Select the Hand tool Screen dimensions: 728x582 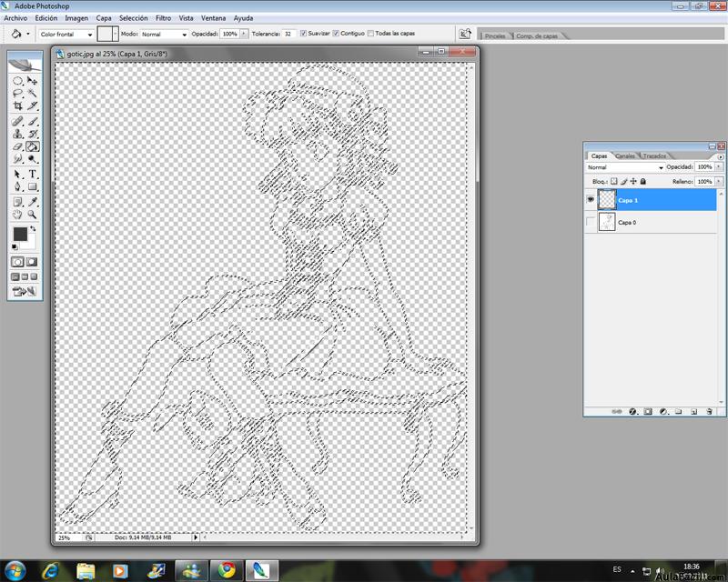[17, 215]
